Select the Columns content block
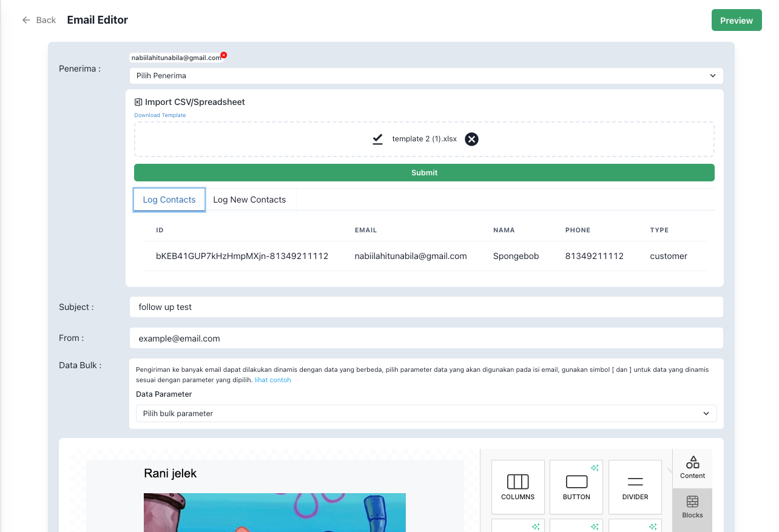The height and width of the screenshot is (532, 779). pos(518,487)
